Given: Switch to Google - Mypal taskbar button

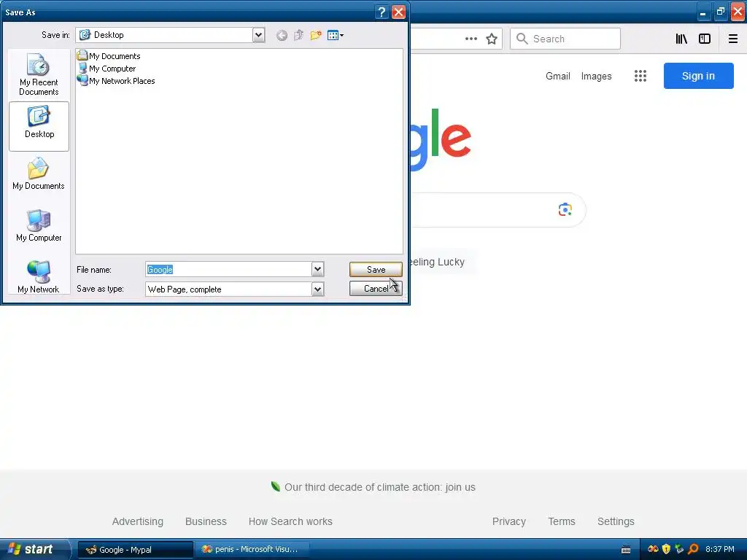Looking at the screenshot, I should (x=135, y=550).
